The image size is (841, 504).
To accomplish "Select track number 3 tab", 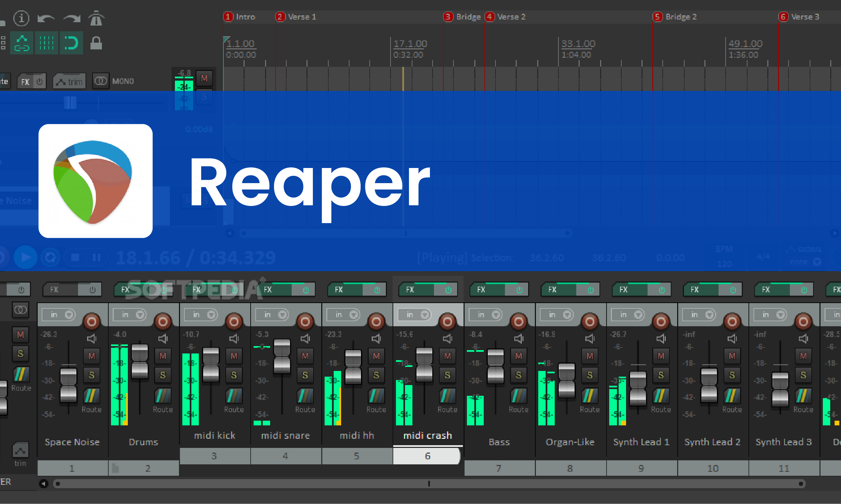I will click(214, 456).
